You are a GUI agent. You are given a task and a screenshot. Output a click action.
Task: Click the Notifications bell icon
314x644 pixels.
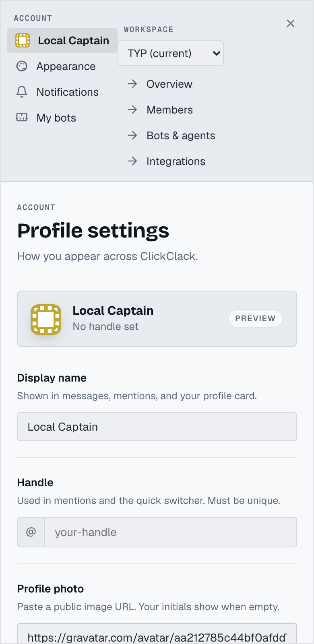coord(22,92)
